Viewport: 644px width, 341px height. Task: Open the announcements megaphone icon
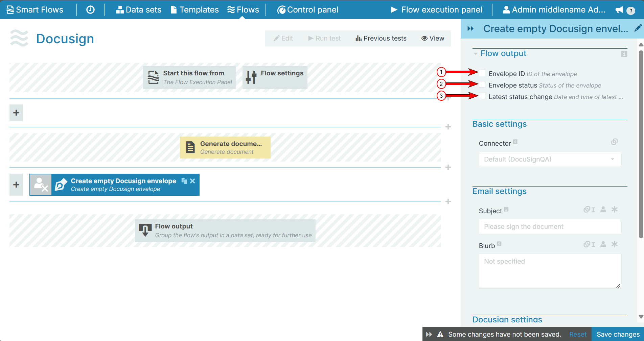(x=619, y=10)
